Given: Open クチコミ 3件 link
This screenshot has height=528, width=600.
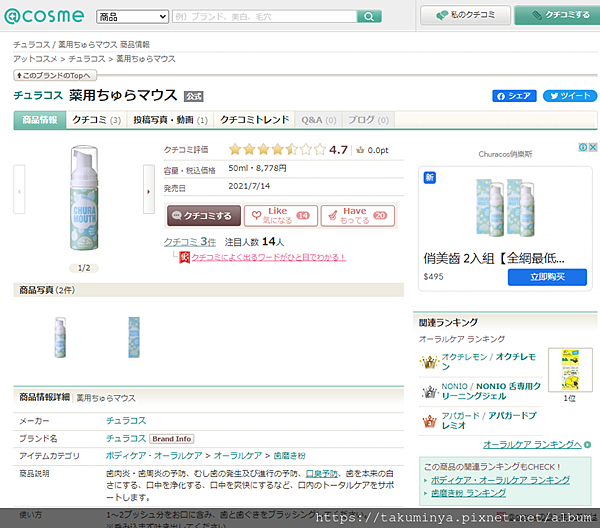Looking at the screenshot, I should tap(190, 242).
